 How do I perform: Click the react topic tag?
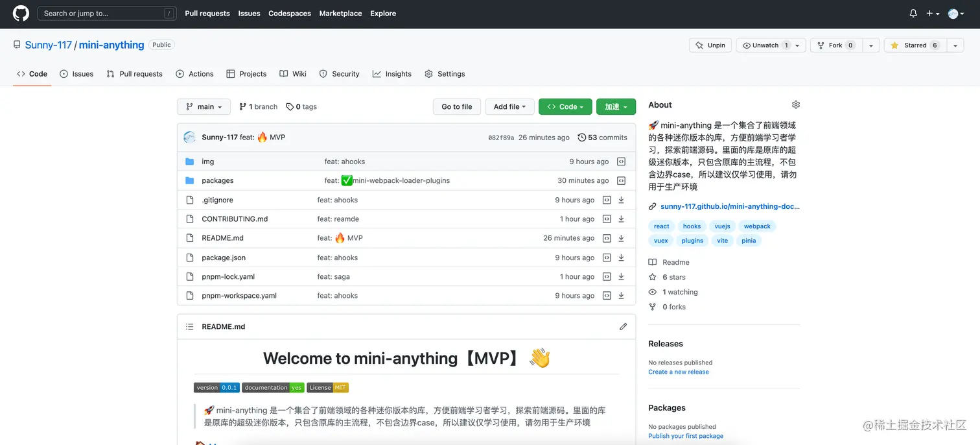(661, 226)
